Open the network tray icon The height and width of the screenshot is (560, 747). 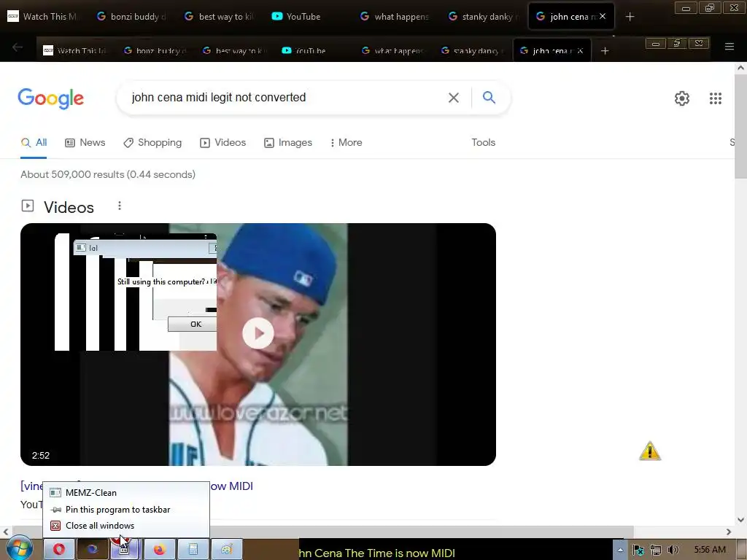pyautogui.click(x=656, y=550)
